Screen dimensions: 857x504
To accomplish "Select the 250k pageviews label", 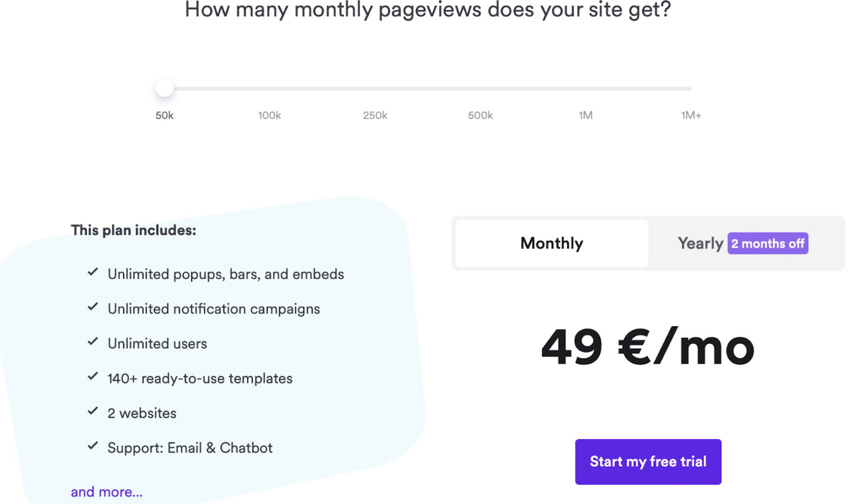I will point(375,115).
